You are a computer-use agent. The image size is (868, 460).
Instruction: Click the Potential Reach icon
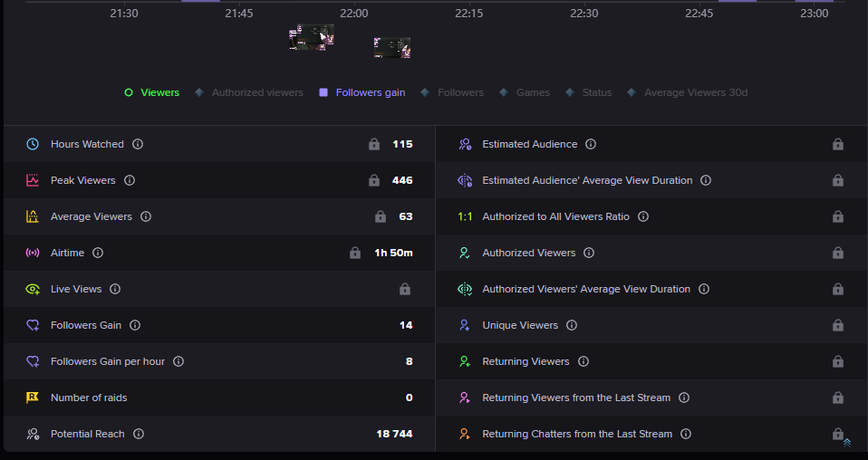tap(33, 434)
